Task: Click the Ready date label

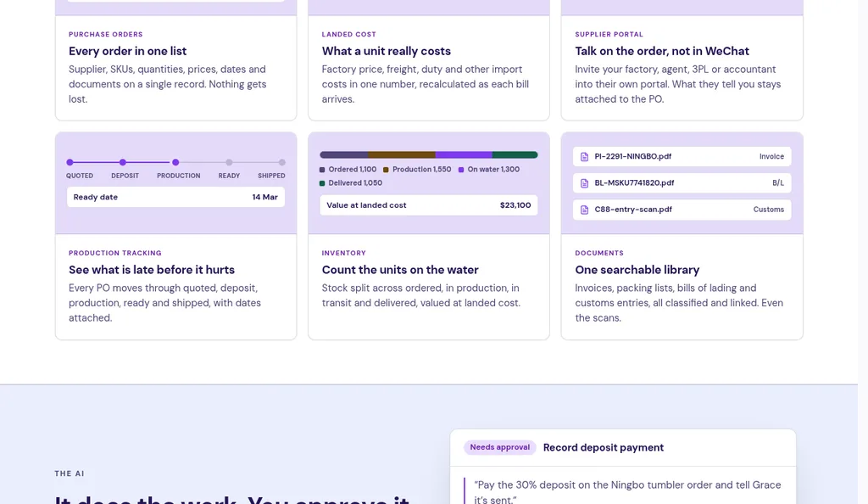Action: (x=96, y=197)
